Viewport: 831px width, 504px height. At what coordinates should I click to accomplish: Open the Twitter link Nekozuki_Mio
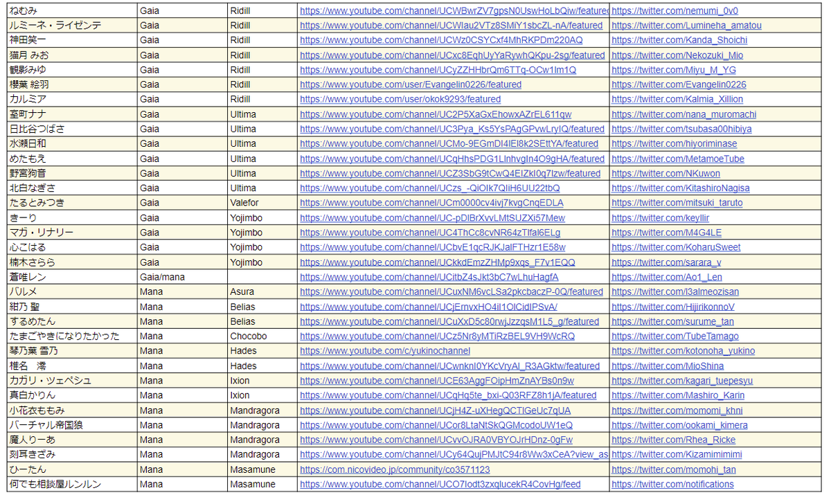[678, 55]
